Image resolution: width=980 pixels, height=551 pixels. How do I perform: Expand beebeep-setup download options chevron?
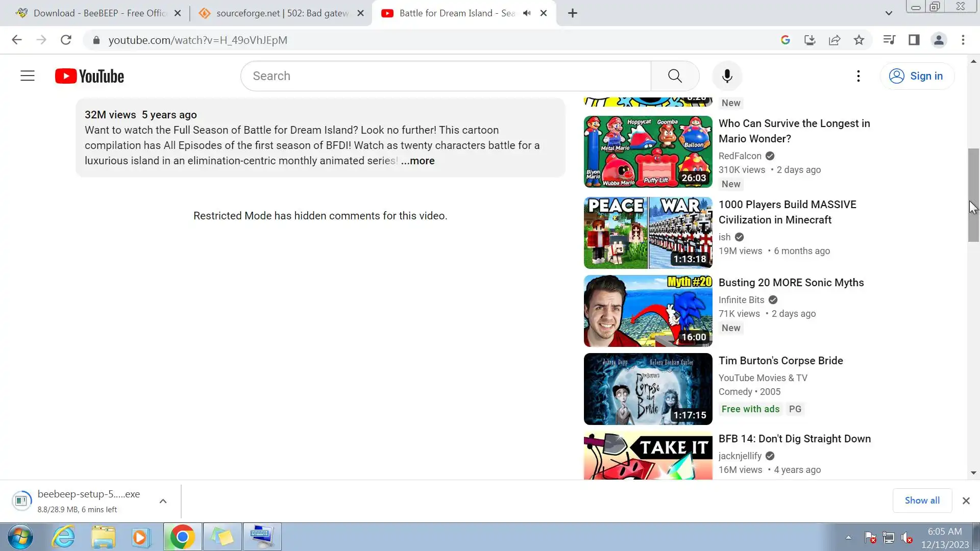click(x=163, y=501)
